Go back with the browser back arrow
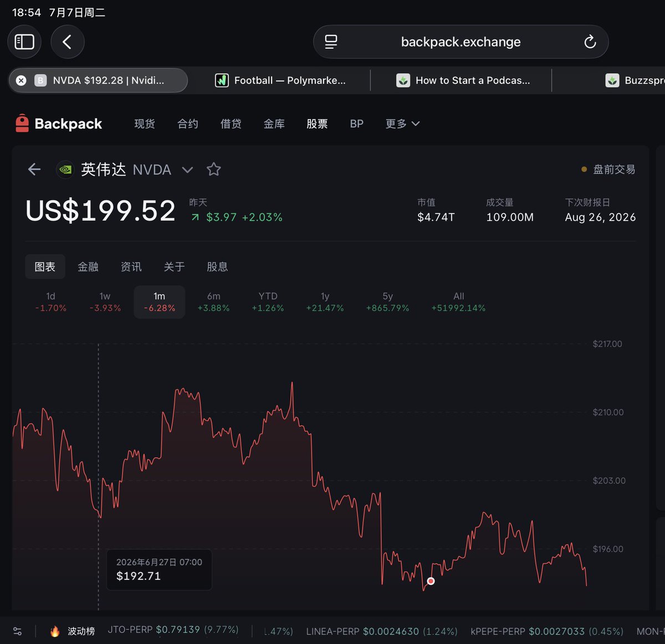The height and width of the screenshot is (644, 665). (67, 42)
